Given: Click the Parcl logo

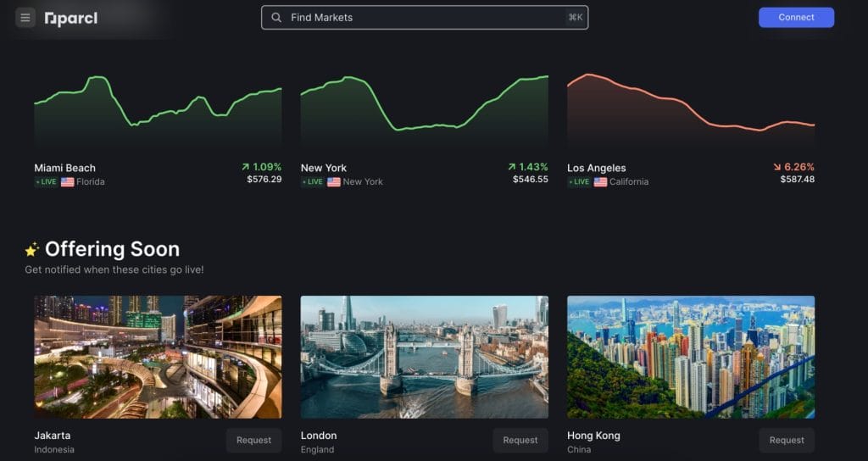Looking at the screenshot, I should point(71,19).
